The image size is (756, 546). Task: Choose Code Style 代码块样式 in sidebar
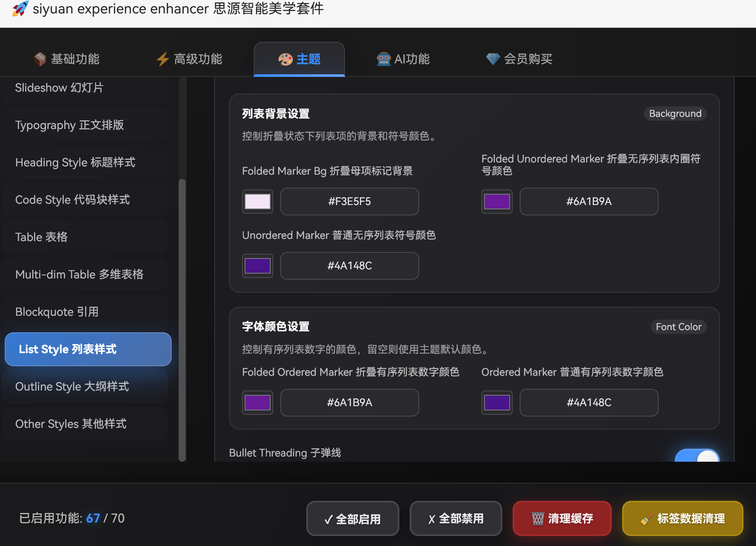pyautogui.click(x=86, y=200)
